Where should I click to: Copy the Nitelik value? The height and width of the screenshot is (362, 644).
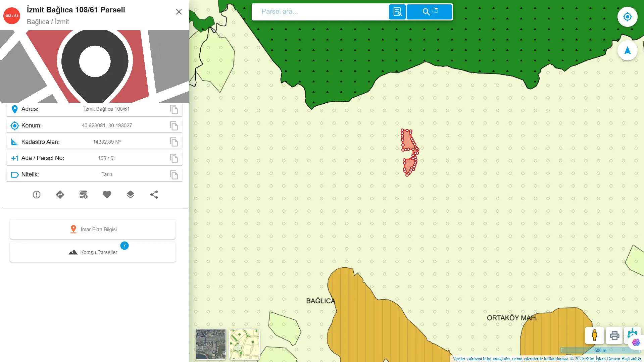pos(174,175)
